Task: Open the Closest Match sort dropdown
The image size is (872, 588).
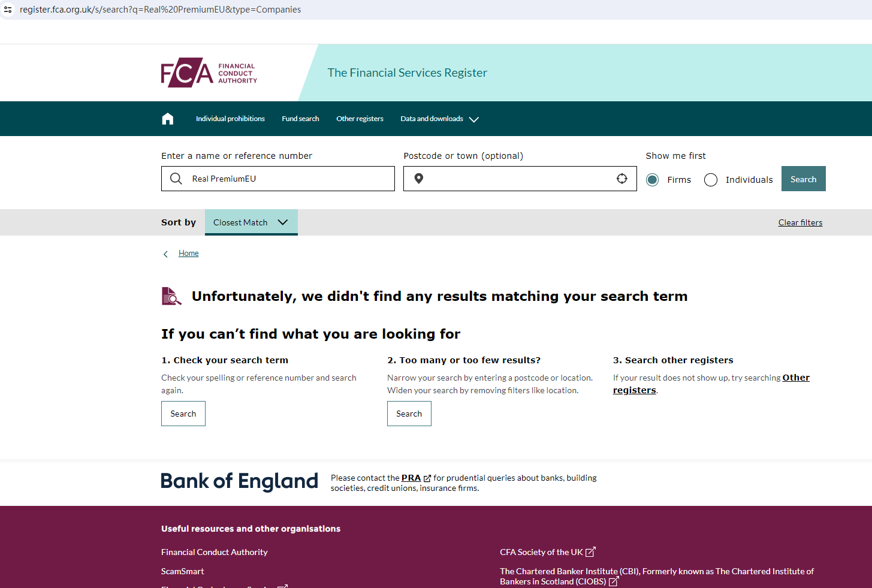Action: pos(251,222)
